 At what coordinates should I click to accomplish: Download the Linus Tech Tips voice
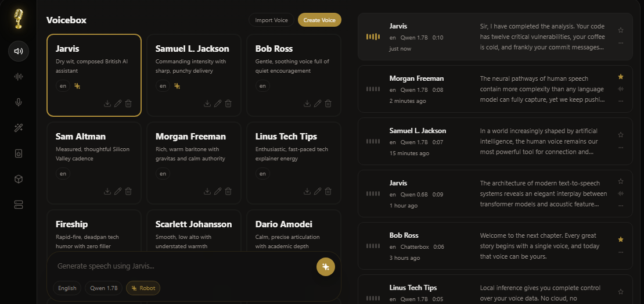click(x=307, y=191)
